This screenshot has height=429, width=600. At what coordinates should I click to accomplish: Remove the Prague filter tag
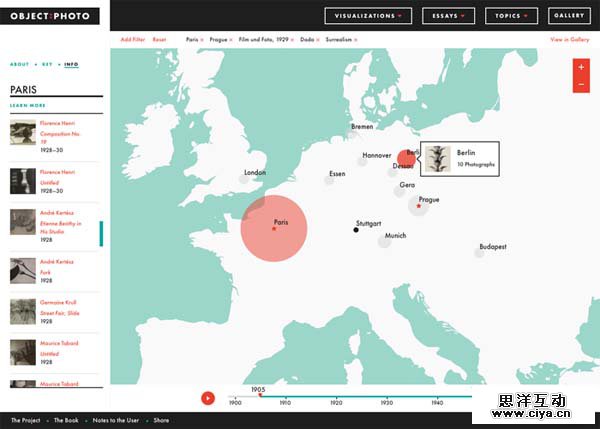pyautogui.click(x=230, y=40)
